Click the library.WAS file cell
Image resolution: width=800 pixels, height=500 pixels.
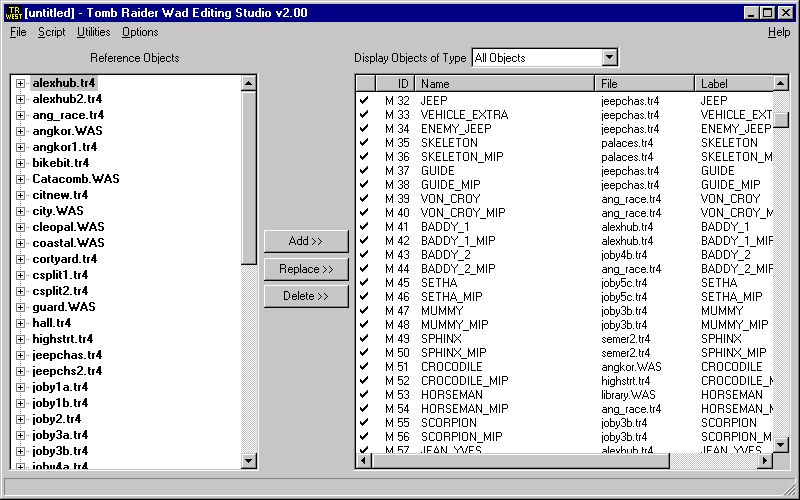click(x=628, y=394)
